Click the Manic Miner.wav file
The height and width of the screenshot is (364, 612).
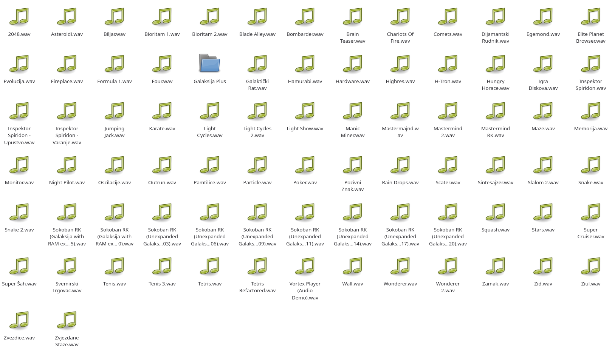[x=353, y=112]
